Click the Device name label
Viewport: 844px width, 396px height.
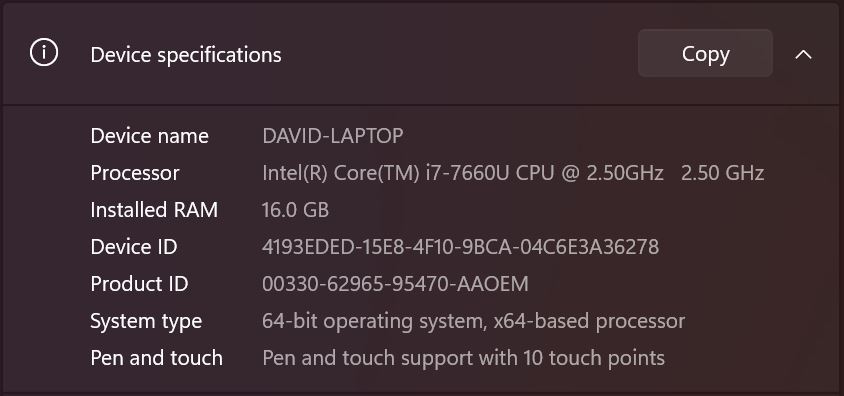coord(149,136)
